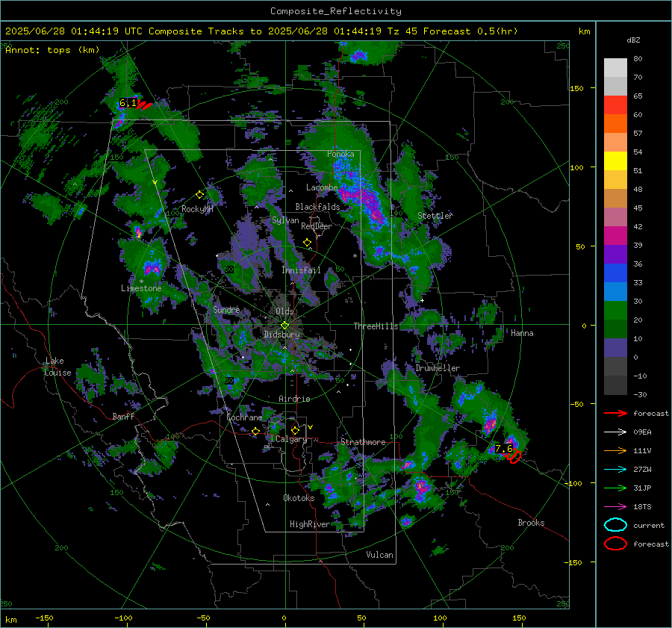
Task: Click the 7.6 storm top label
Action: [503, 448]
